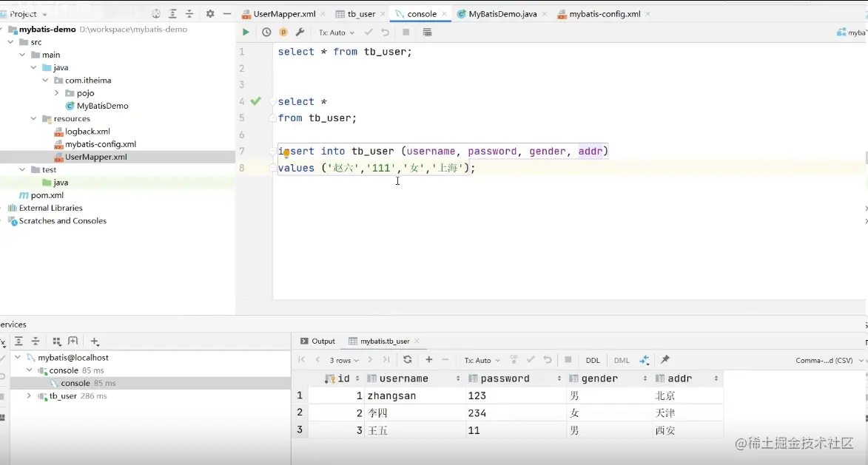Click cell with username zhangsan

click(414, 396)
